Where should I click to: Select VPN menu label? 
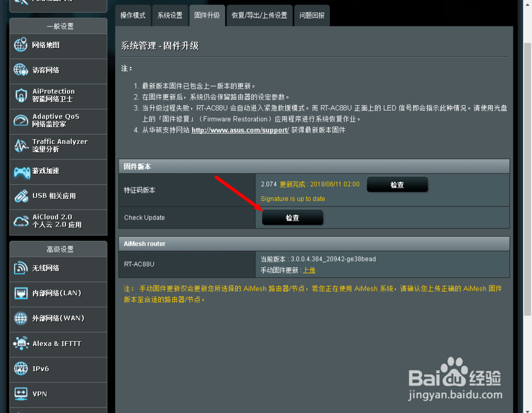coord(40,394)
